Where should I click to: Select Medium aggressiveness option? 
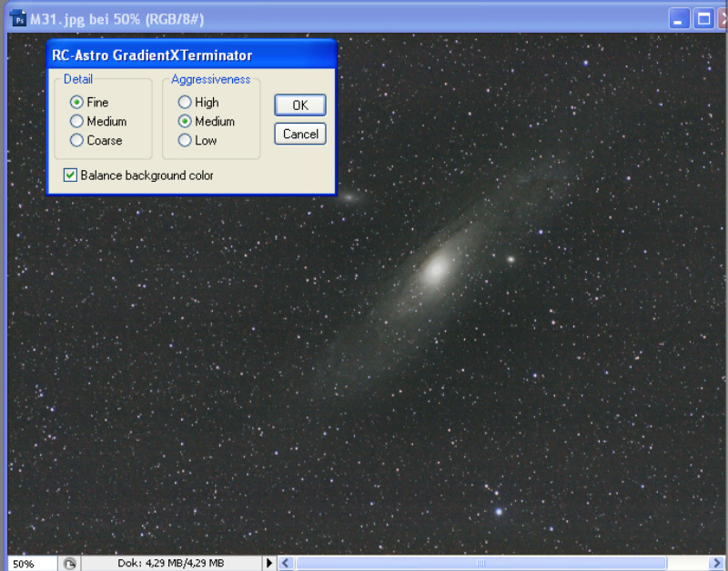pos(185,122)
